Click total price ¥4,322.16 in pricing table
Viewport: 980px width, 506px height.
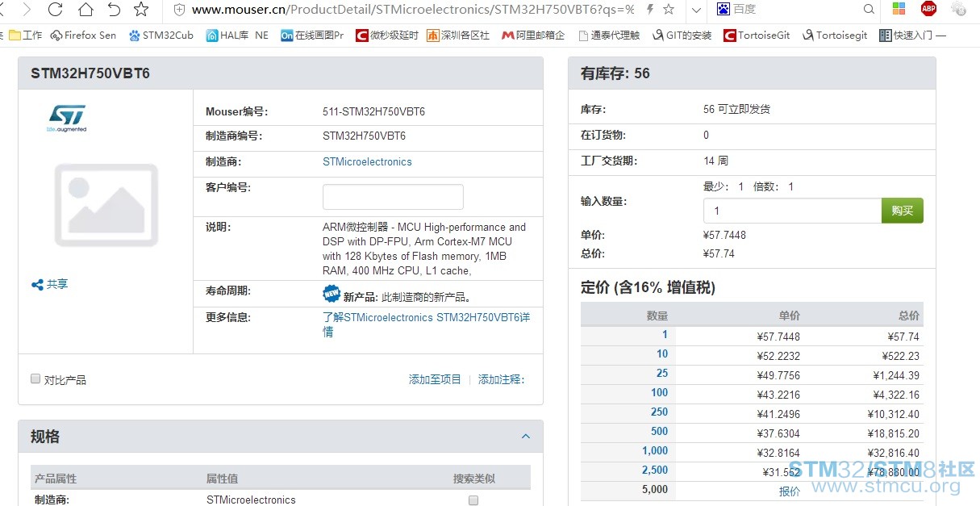(x=896, y=395)
